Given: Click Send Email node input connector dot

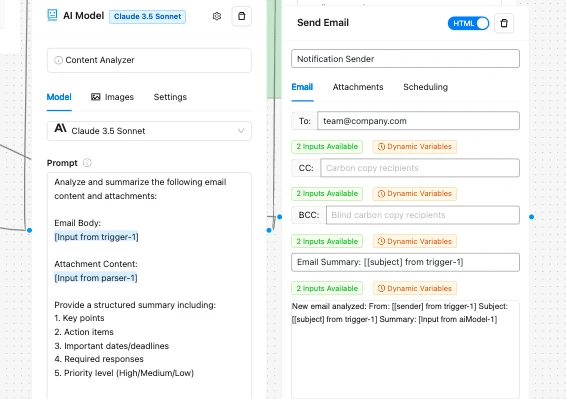Looking at the screenshot, I should click(280, 217).
